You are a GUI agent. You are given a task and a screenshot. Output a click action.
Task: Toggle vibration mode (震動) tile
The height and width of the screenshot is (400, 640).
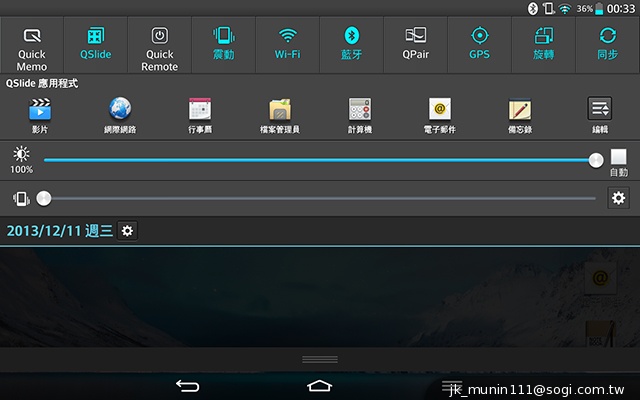coord(224,45)
